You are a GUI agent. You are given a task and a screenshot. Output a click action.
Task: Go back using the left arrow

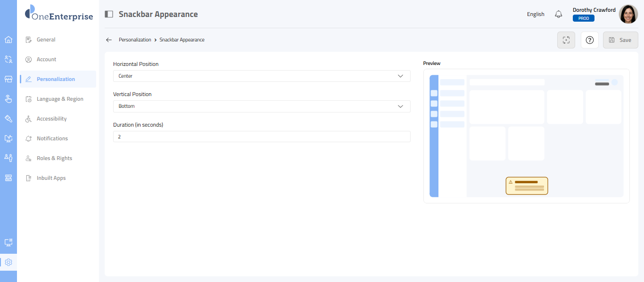point(109,40)
